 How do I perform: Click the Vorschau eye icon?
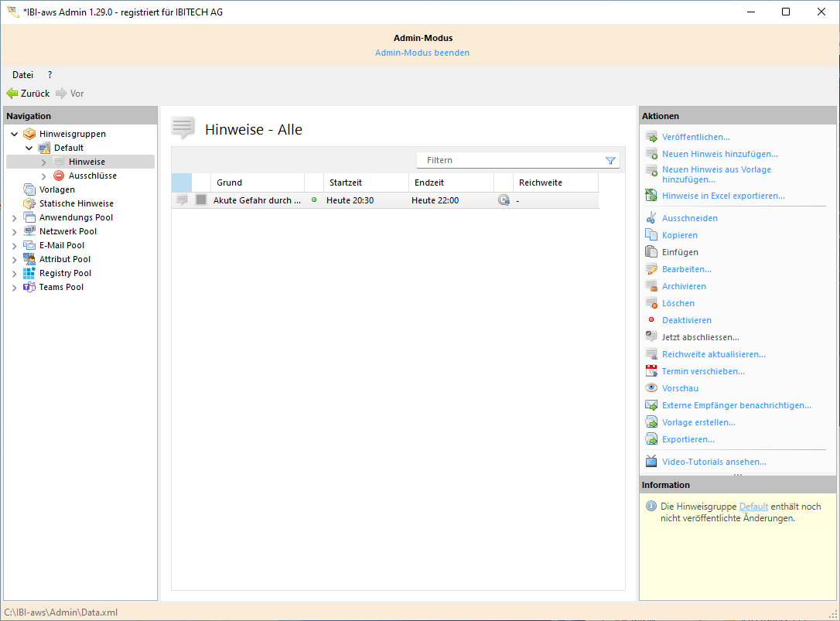pyautogui.click(x=651, y=388)
